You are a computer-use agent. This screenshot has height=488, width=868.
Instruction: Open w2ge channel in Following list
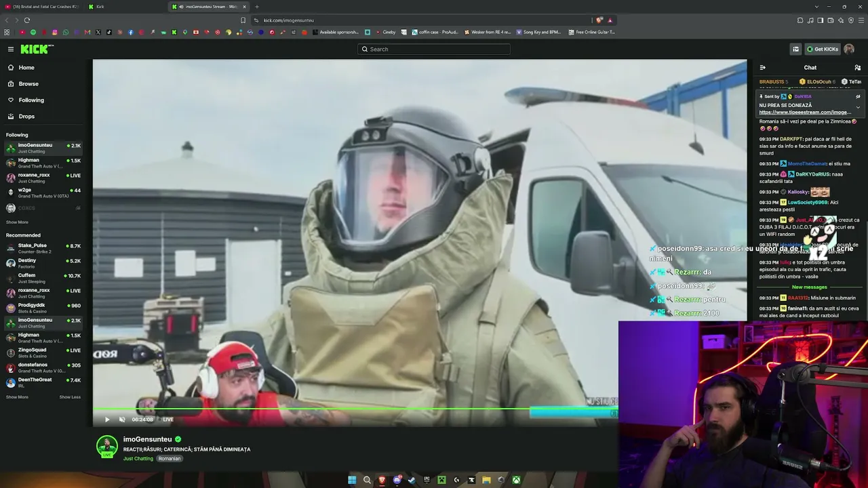click(x=43, y=192)
